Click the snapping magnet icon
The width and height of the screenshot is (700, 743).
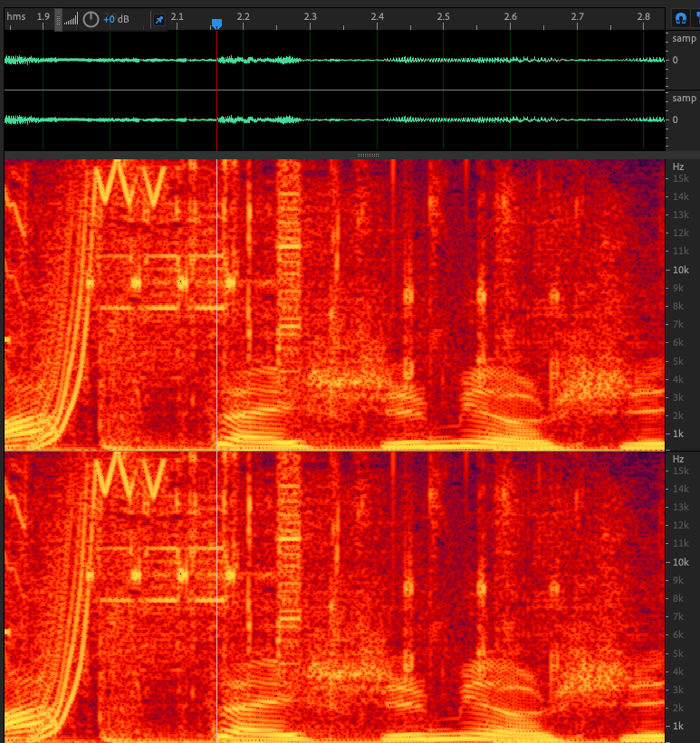coord(680,18)
